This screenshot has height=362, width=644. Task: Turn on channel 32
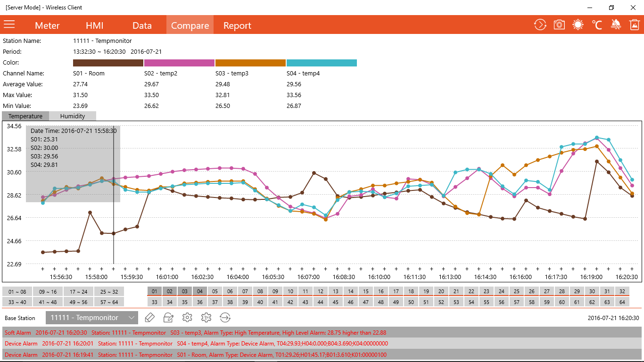pos(622,291)
